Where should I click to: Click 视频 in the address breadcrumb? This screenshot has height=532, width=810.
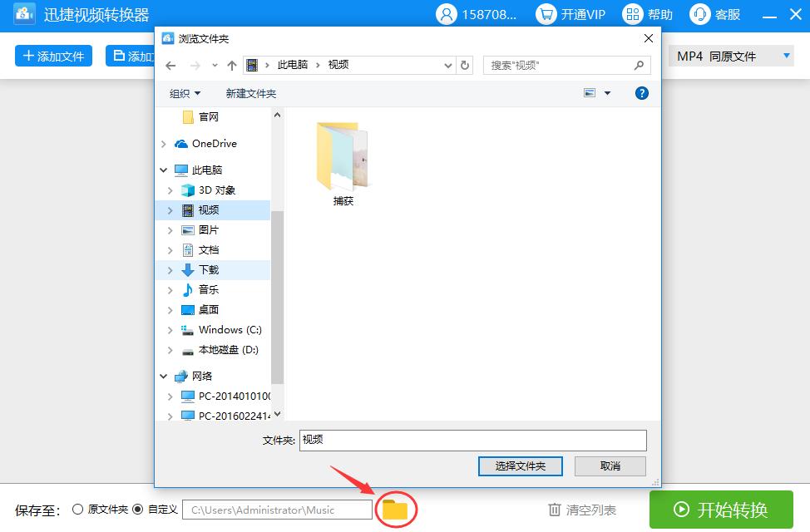point(338,65)
